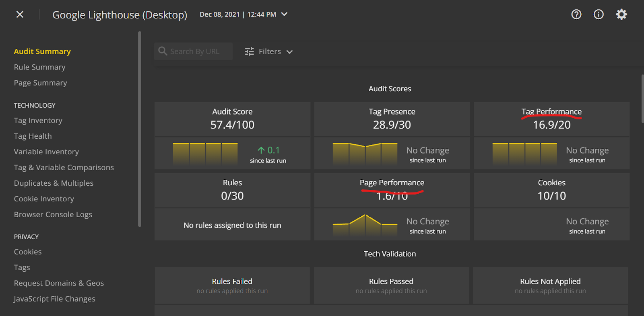This screenshot has width=644, height=316.
Task: Open the Filters menu
Action: pyautogui.click(x=269, y=51)
